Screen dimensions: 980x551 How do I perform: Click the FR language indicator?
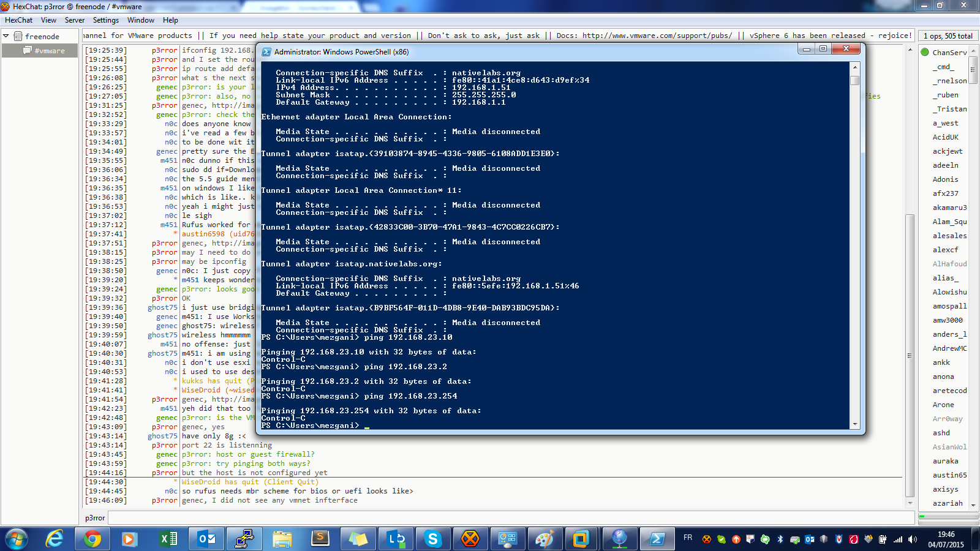tap(688, 538)
